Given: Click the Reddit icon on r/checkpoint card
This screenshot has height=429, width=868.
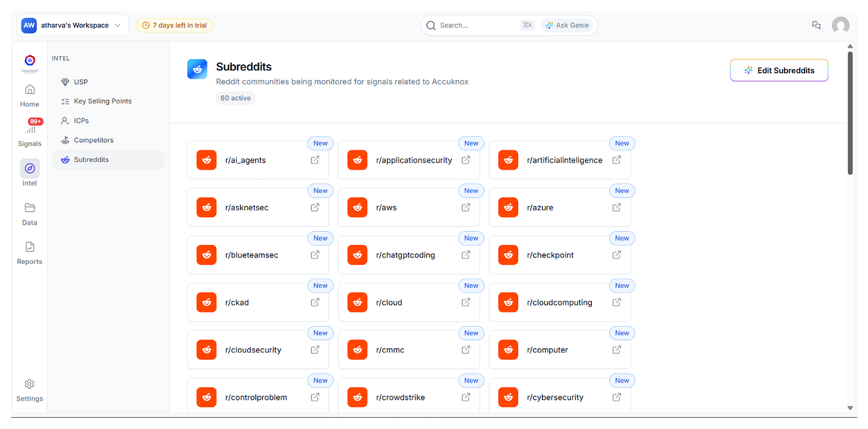Looking at the screenshot, I should click(x=509, y=254).
